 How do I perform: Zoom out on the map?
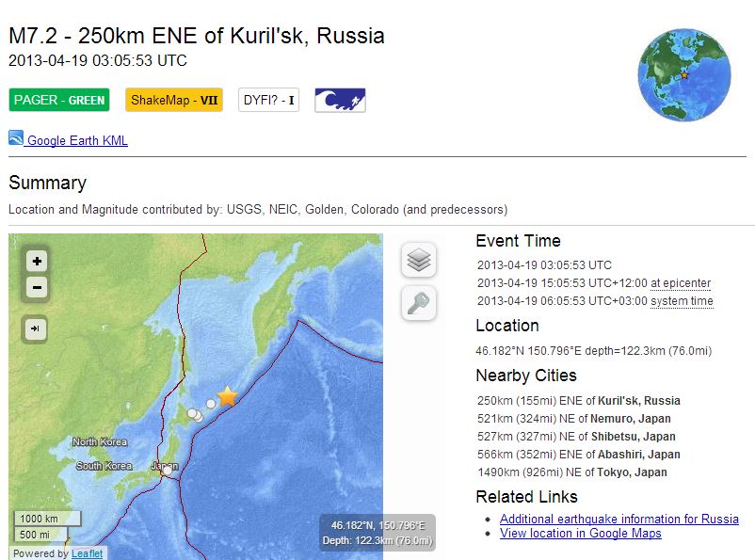[x=37, y=288]
